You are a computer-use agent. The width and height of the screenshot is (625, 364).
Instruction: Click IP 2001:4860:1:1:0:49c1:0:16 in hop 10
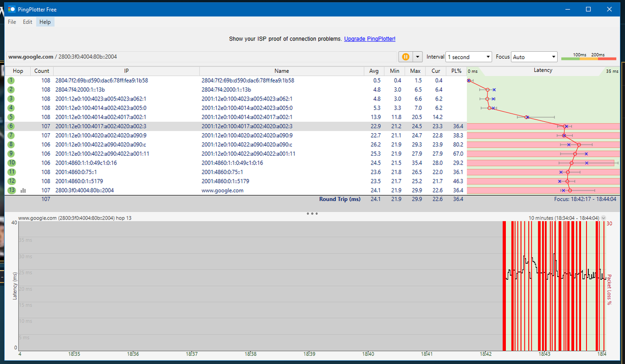(86, 163)
